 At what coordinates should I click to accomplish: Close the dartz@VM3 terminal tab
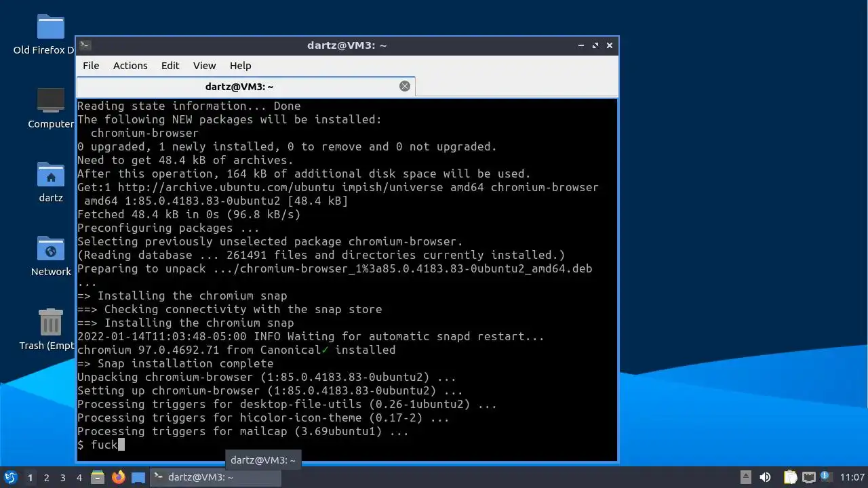[405, 86]
